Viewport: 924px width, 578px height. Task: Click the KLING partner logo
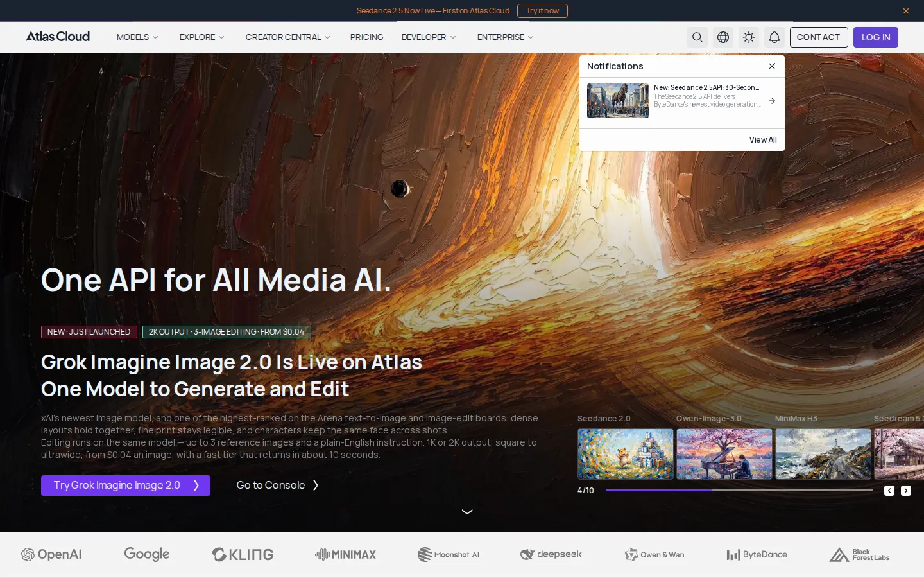243,554
